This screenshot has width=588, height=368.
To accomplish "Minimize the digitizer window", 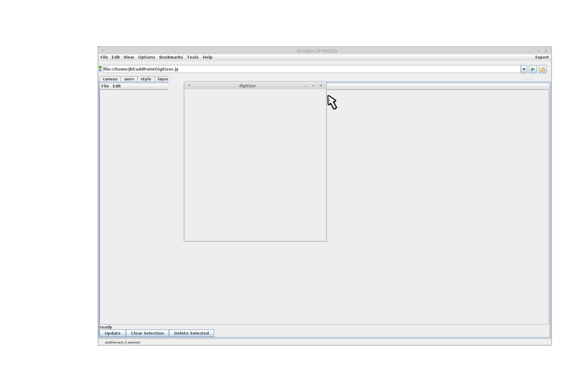I will [x=305, y=86].
